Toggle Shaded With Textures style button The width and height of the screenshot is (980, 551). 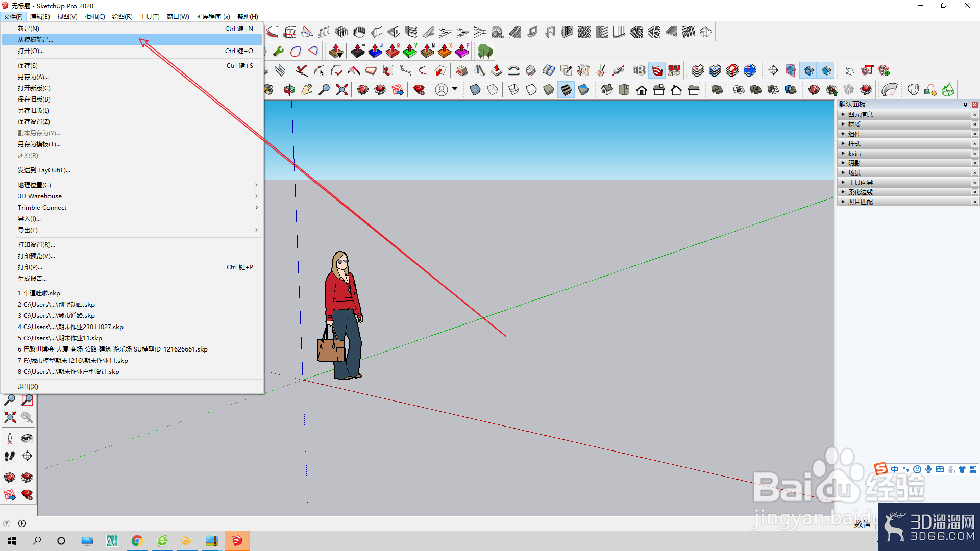pyautogui.click(x=566, y=90)
